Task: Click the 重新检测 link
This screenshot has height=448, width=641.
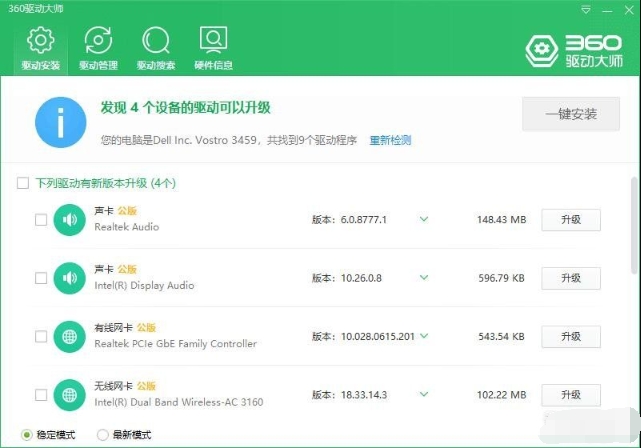Action: tap(390, 140)
